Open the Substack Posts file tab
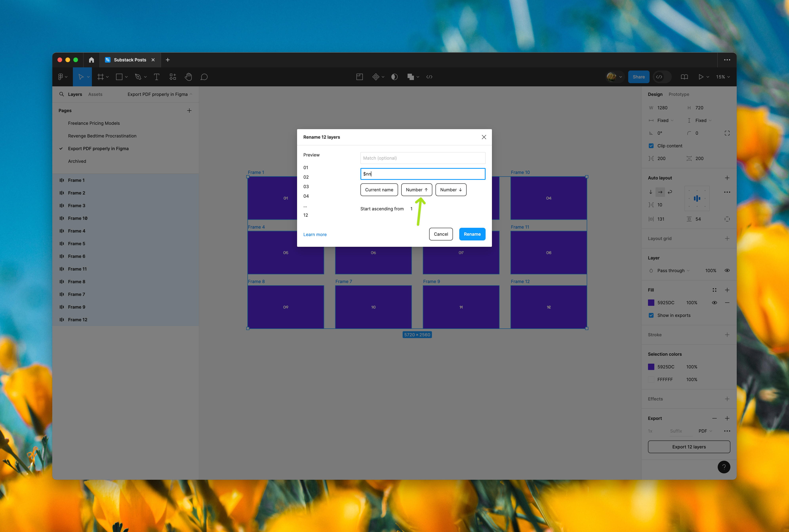The image size is (789, 532). click(130, 60)
